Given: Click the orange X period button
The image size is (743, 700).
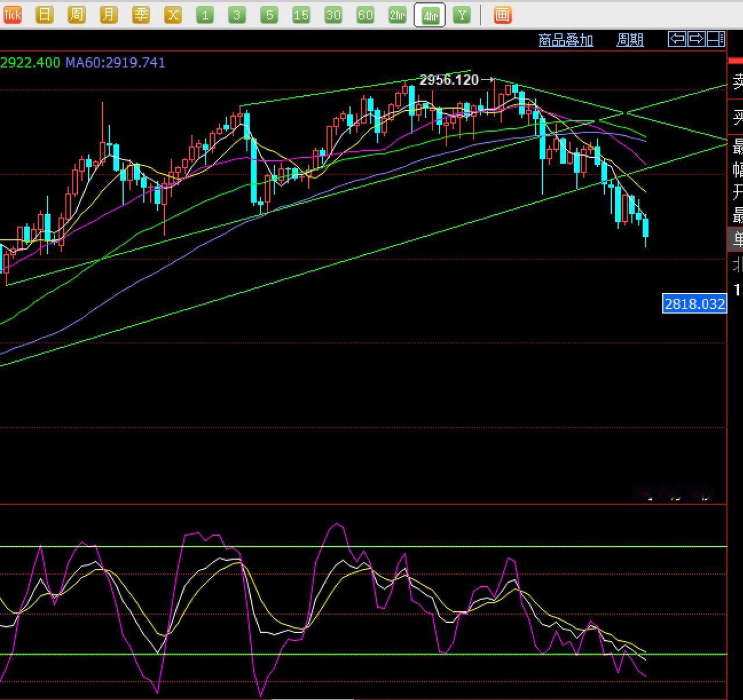Looking at the screenshot, I should (x=173, y=15).
